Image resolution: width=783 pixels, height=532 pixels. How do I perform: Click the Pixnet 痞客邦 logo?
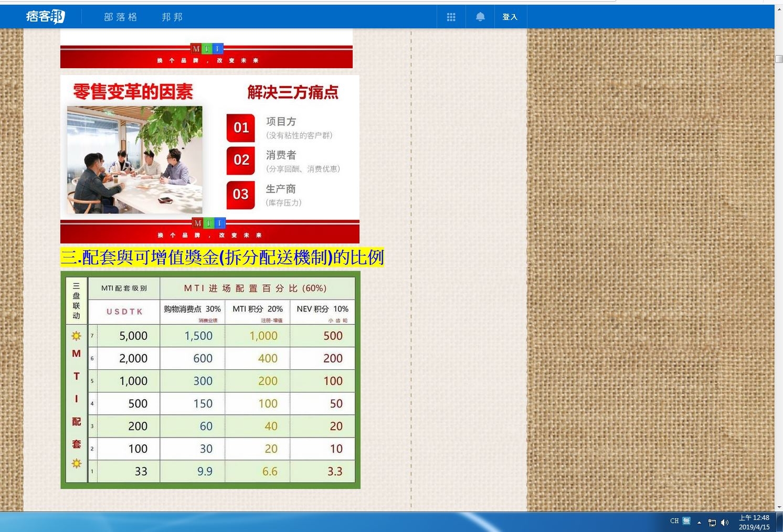click(46, 17)
